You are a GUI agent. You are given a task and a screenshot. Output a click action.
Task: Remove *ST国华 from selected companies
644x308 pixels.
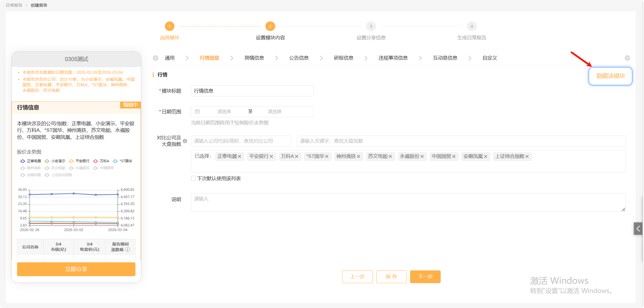[x=327, y=156]
